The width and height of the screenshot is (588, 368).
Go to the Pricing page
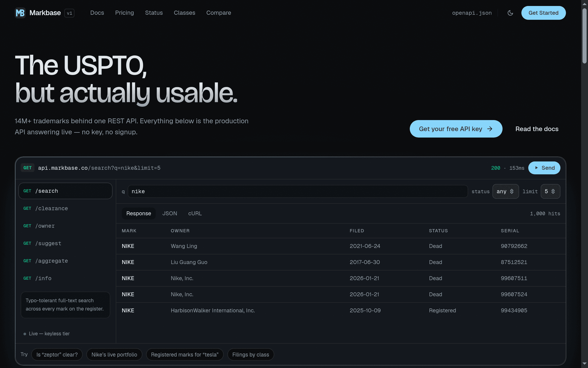(x=124, y=13)
